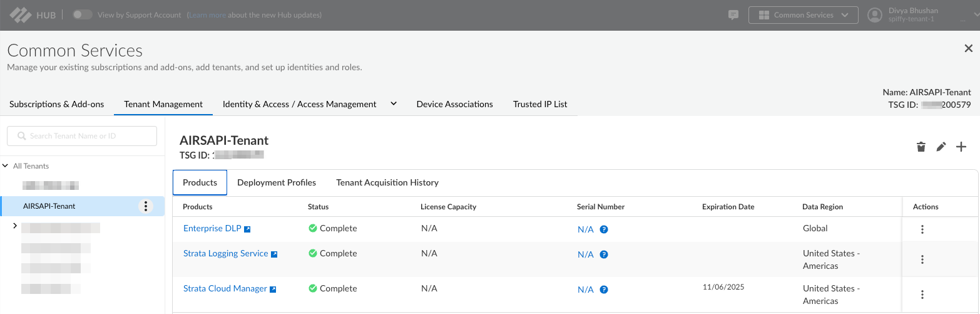Click the pencil edit tenant icon
Viewport: 980px width, 314px height.
941,147
